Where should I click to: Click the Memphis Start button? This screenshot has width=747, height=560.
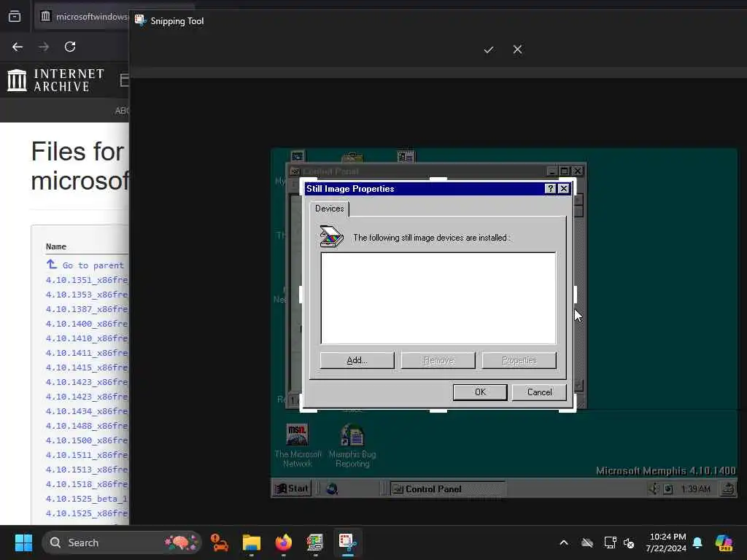click(292, 489)
